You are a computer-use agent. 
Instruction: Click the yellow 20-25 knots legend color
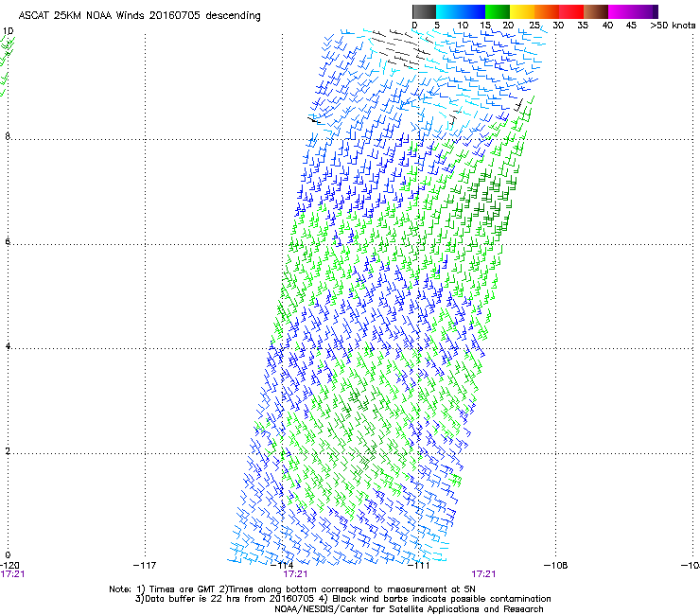tap(522, 11)
